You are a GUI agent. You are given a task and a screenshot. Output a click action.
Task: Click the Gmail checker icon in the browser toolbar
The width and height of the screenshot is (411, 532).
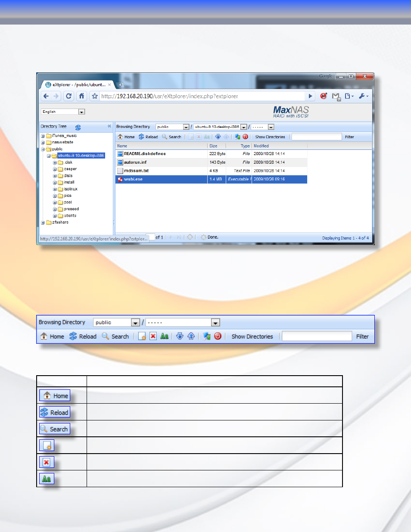click(336, 96)
